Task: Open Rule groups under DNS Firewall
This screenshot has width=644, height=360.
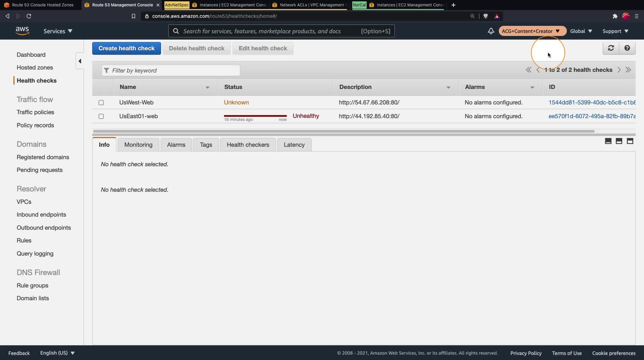Action: [x=33, y=285]
